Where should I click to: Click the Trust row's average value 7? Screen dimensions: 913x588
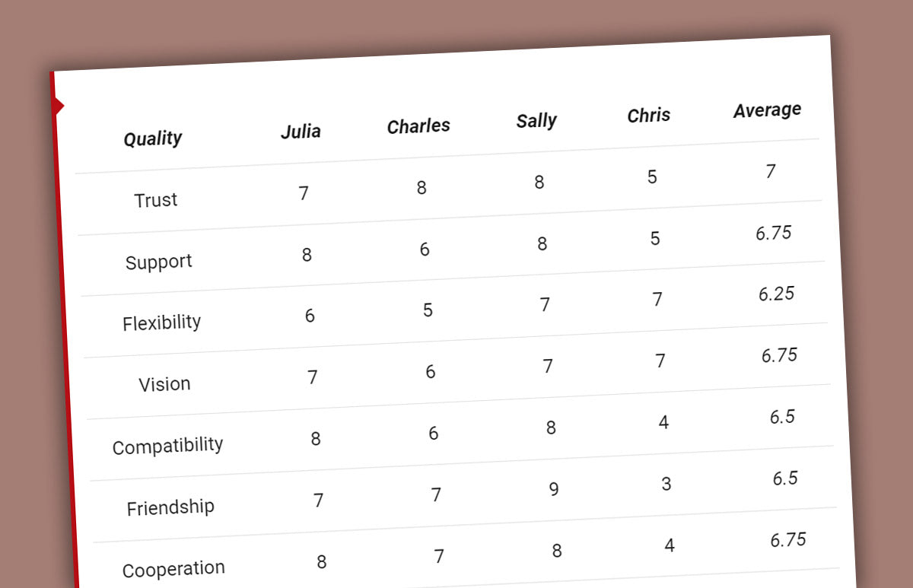(771, 172)
